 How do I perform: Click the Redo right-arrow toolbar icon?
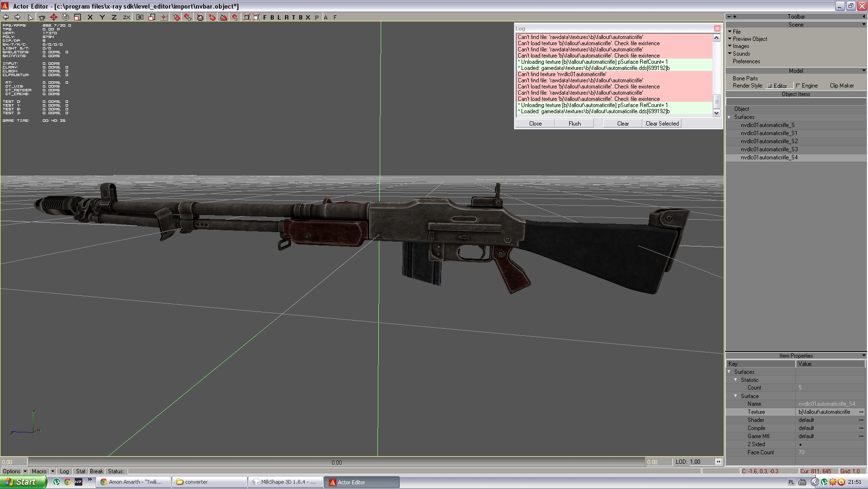(18, 17)
